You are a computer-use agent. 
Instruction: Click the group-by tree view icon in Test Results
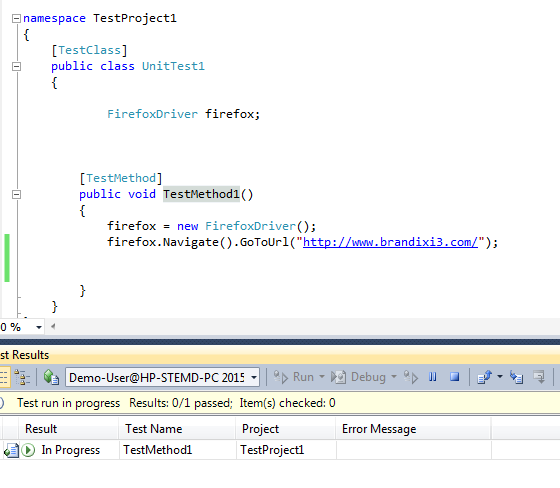[22, 377]
